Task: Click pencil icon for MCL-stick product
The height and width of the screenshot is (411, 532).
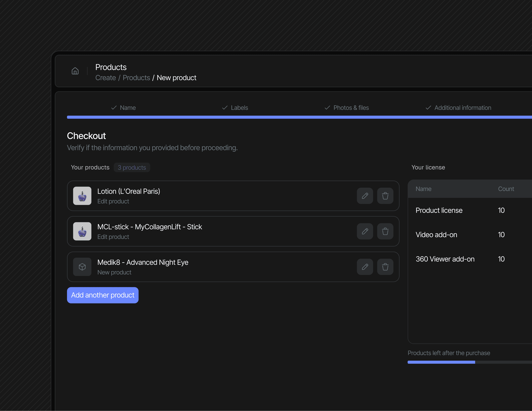Action: [365, 231]
